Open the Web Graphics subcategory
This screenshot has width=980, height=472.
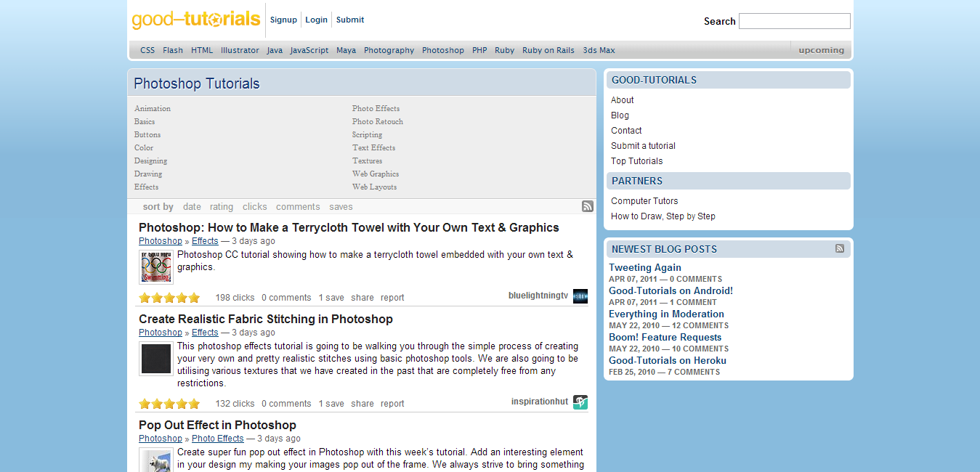pos(376,174)
